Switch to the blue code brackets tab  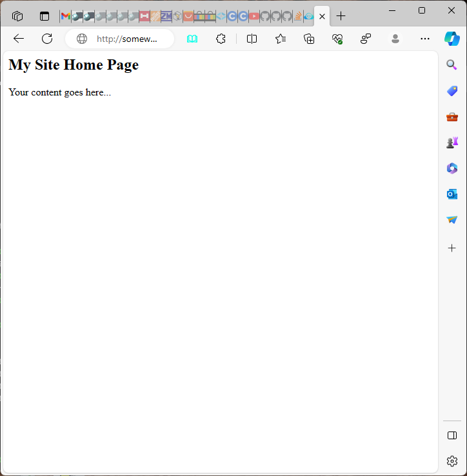point(221,16)
